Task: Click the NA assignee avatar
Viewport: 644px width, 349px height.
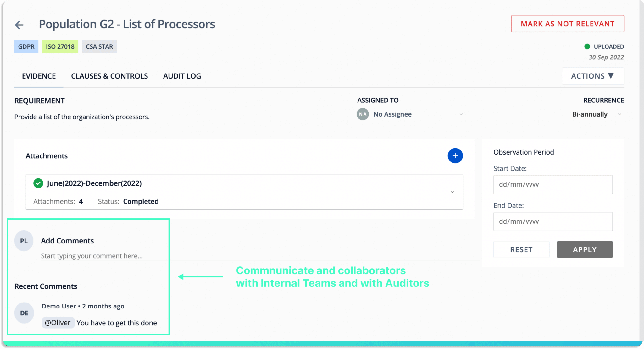Action: click(x=363, y=114)
